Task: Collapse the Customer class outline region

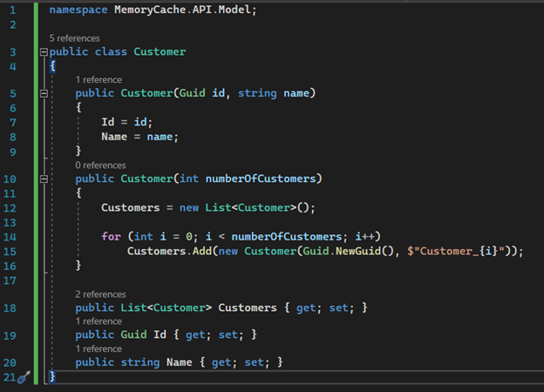Action: [x=44, y=51]
